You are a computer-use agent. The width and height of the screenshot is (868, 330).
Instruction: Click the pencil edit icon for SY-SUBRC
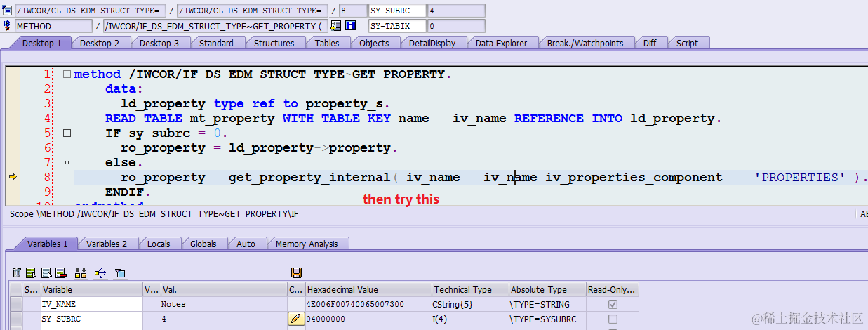click(x=295, y=319)
